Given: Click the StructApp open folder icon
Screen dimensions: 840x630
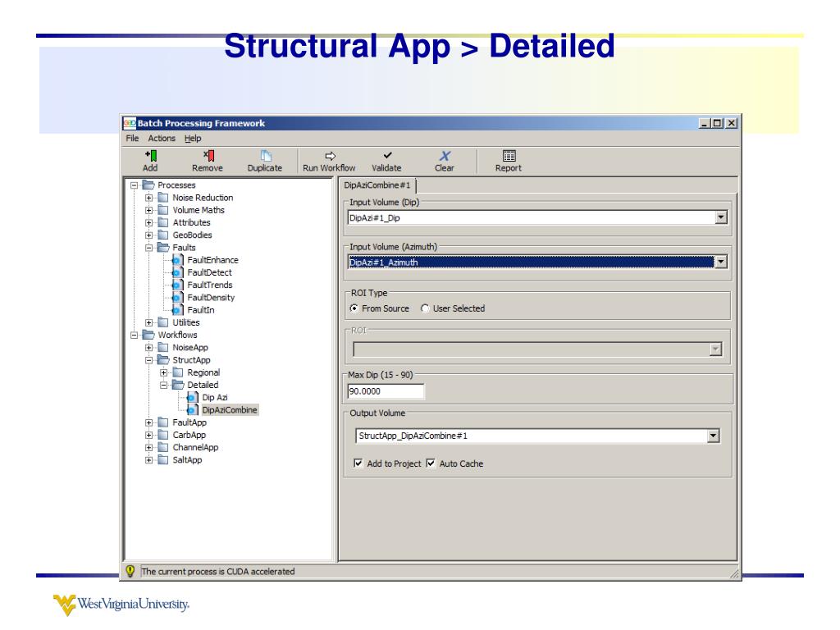Looking at the screenshot, I should click(163, 360).
